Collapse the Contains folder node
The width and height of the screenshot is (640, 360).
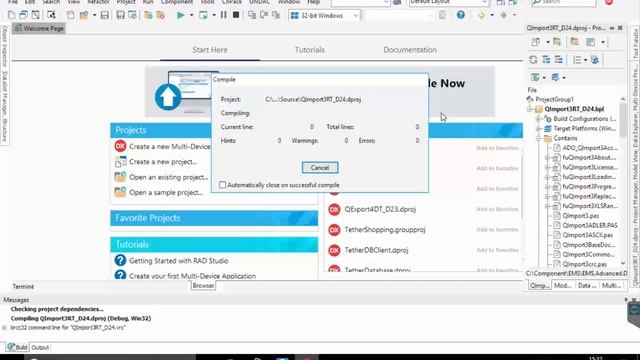tap(538, 138)
